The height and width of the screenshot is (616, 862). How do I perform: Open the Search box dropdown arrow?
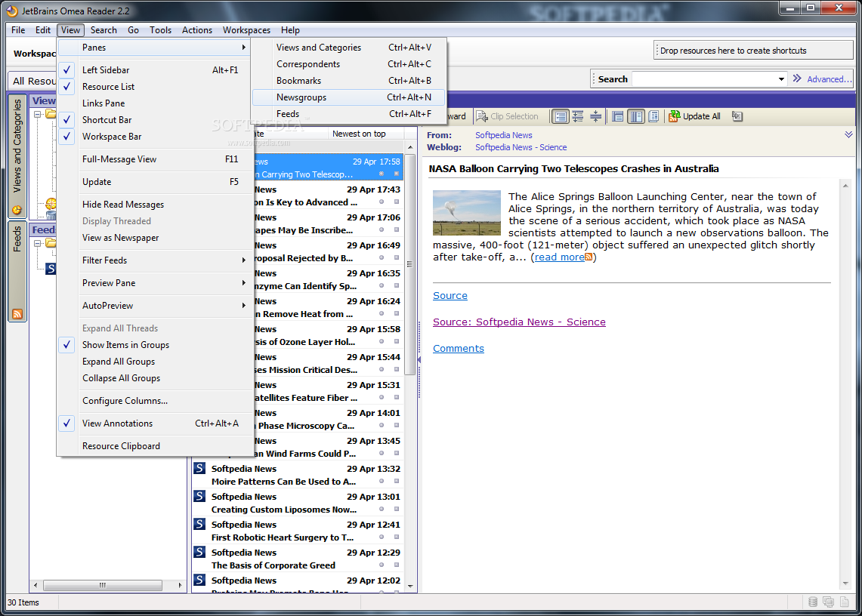pyautogui.click(x=781, y=79)
